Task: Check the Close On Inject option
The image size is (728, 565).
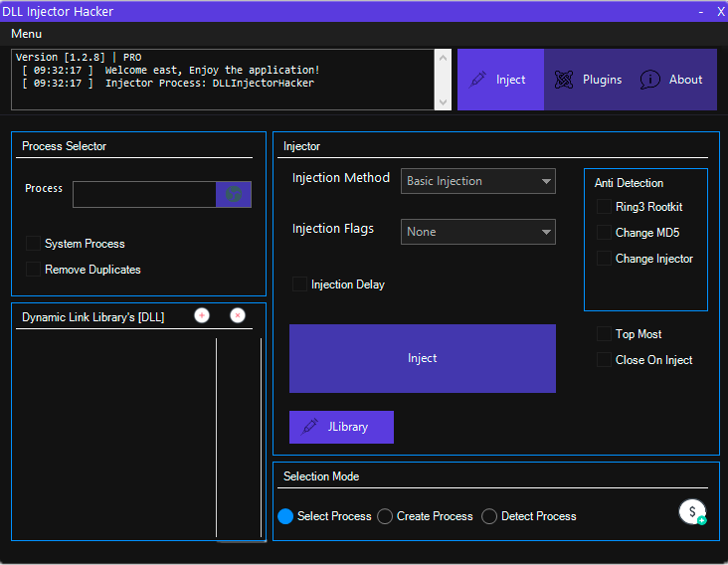Action: (604, 360)
